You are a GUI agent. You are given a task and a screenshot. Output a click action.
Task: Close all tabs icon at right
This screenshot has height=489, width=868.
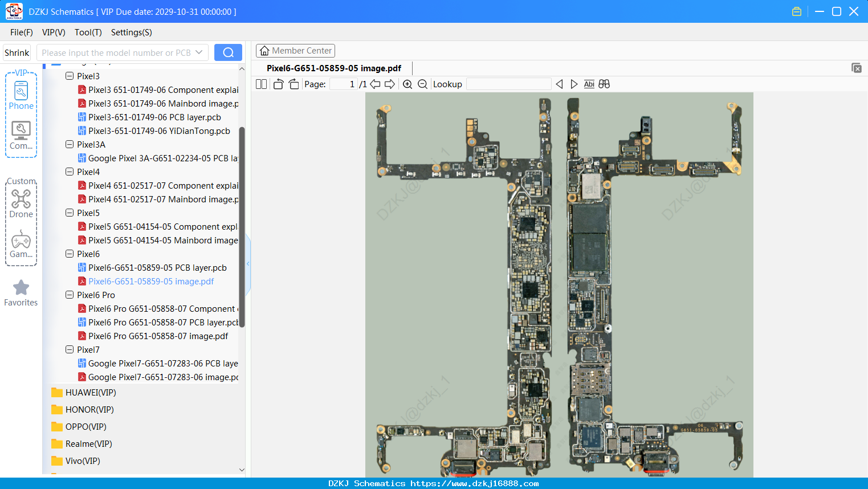[857, 68]
